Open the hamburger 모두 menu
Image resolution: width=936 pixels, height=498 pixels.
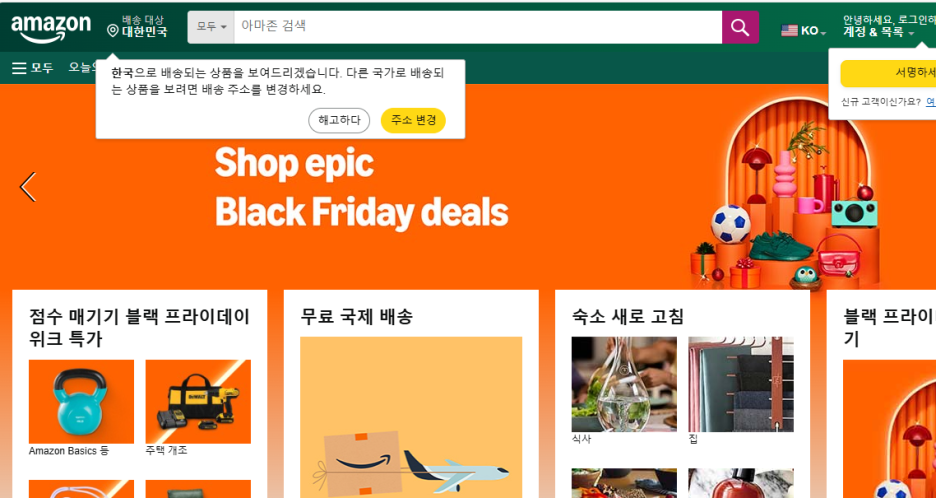(x=32, y=68)
